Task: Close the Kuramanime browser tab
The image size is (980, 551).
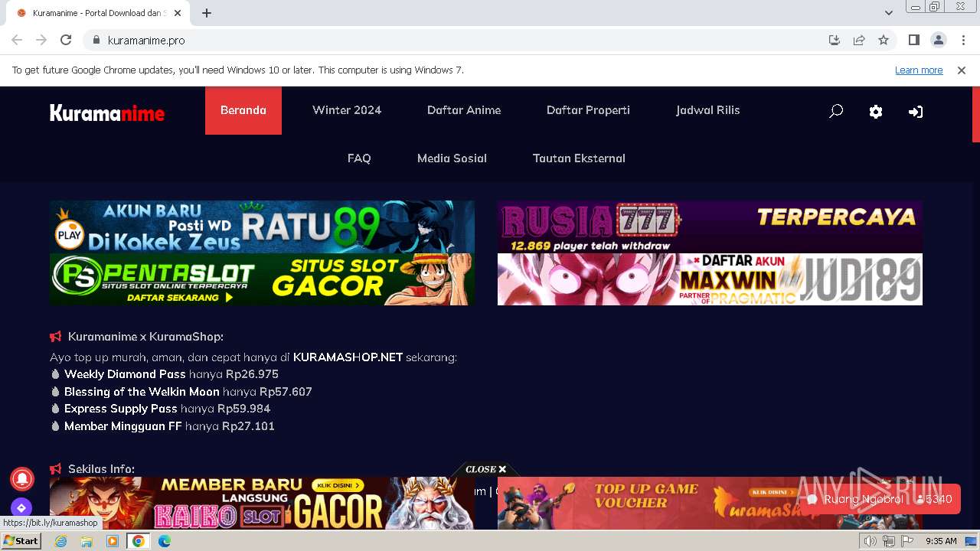Action: pyautogui.click(x=178, y=13)
